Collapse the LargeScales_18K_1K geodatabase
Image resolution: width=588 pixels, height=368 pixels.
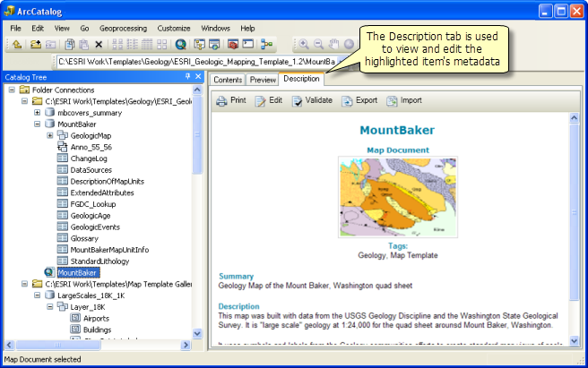pos(37,295)
